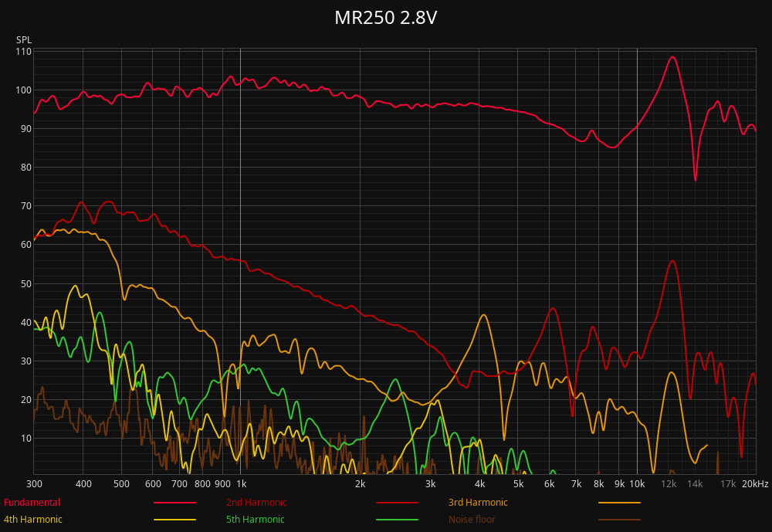Click the 5th Harmonic green line swatch
Viewport: 772px width, 532px height.
(398, 520)
